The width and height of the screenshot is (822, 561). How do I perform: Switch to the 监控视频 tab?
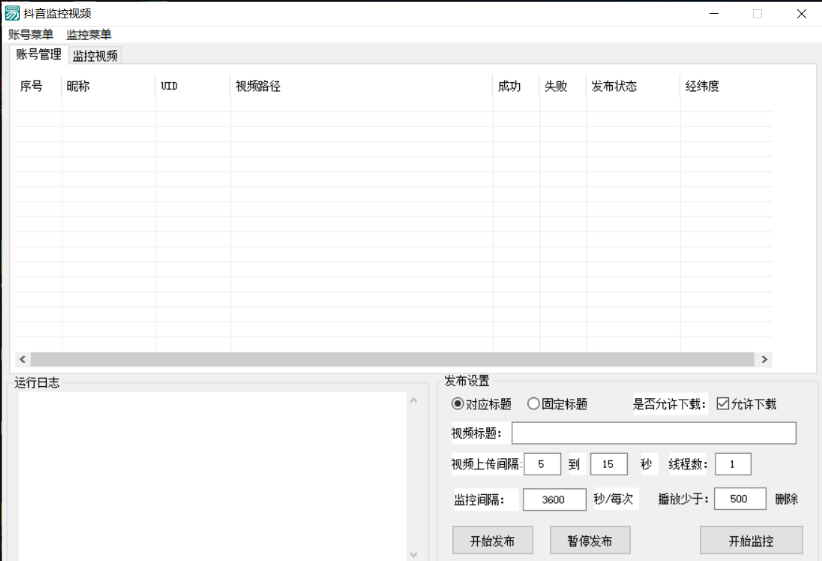point(95,56)
